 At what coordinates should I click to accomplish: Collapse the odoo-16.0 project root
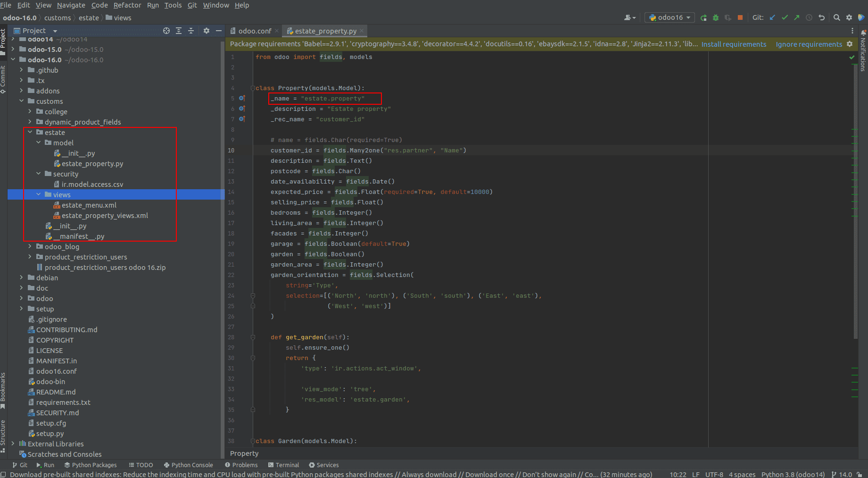[x=13, y=59]
